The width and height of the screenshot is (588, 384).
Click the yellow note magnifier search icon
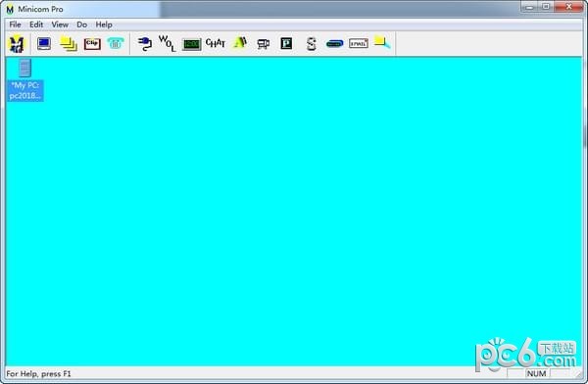tap(382, 43)
